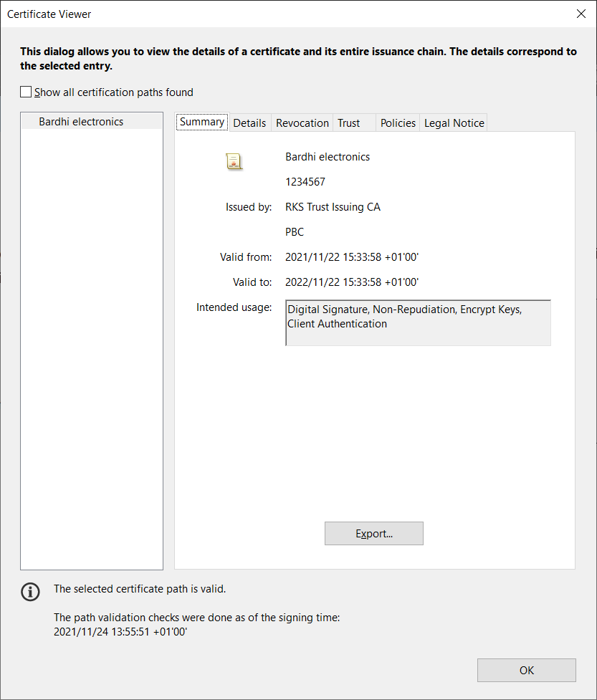Image resolution: width=597 pixels, height=700 pixels.
Task: Open the Legal Notice tab
Action: tap(454, 123)
